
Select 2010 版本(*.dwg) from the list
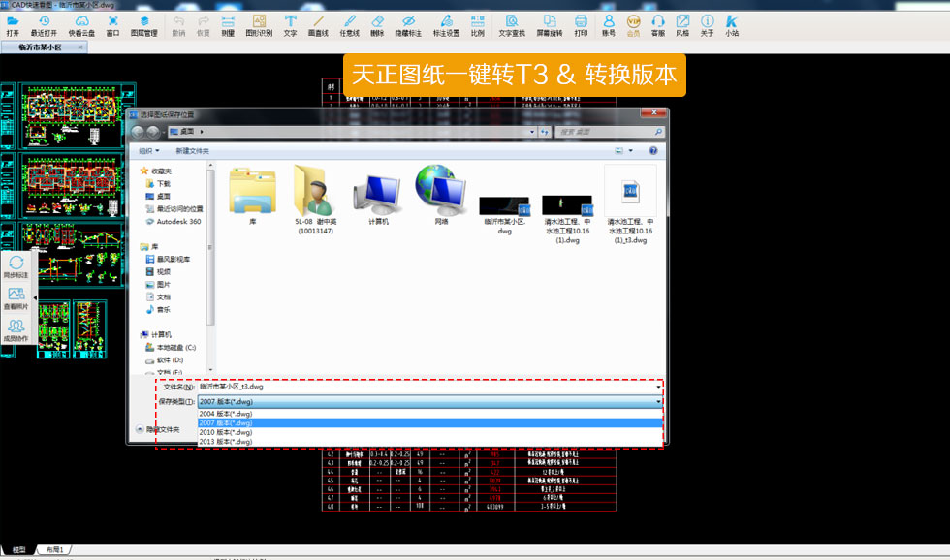pos(225,432)
